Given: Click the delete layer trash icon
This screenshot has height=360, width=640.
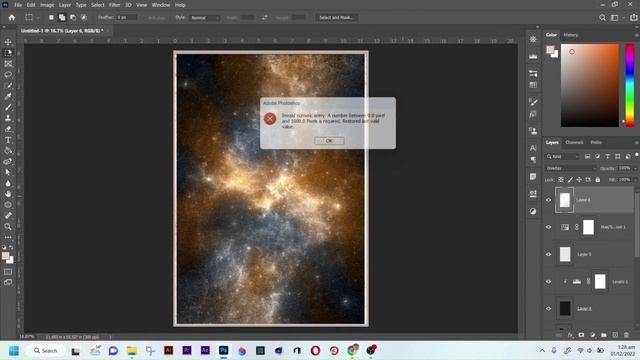Looking at the screenshot, I should pyautogui.click(x=626, y=335).
